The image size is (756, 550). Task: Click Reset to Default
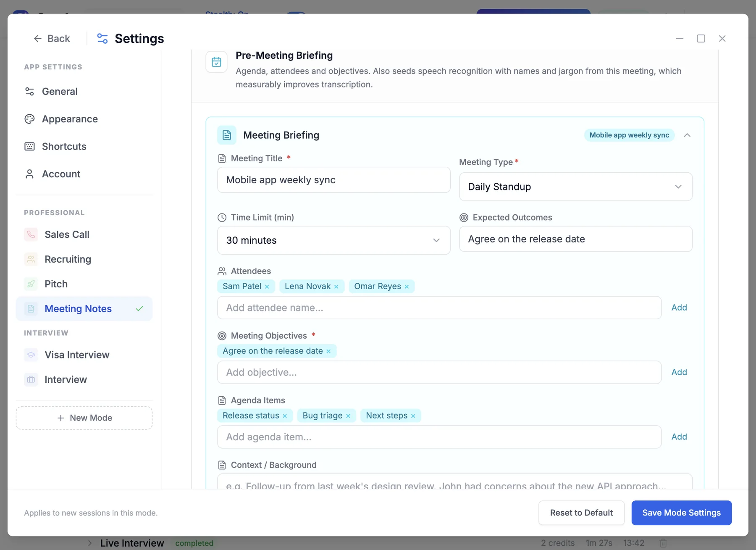click(x=581, y=513)
